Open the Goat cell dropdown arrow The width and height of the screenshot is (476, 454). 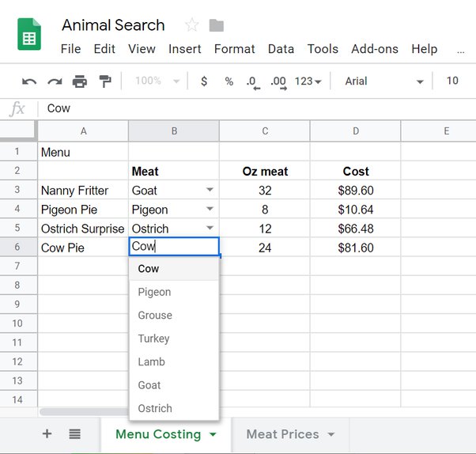pyautogui.click(x=210, y=190)
